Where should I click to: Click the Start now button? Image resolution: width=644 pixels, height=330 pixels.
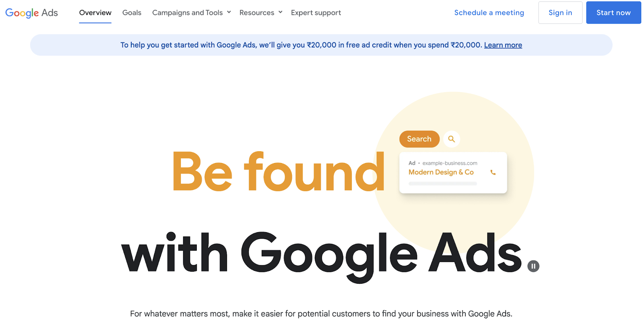click(613, 12)
